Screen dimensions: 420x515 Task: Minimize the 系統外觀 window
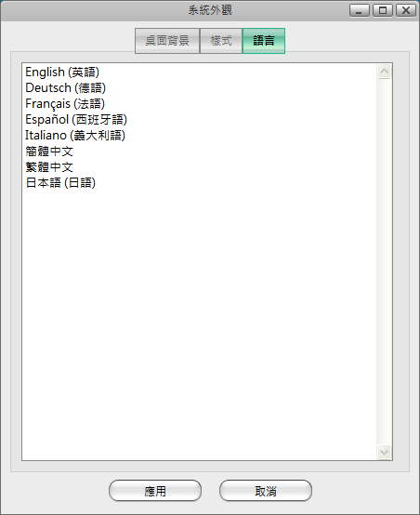pyautogui.click(x=360, y=10)
